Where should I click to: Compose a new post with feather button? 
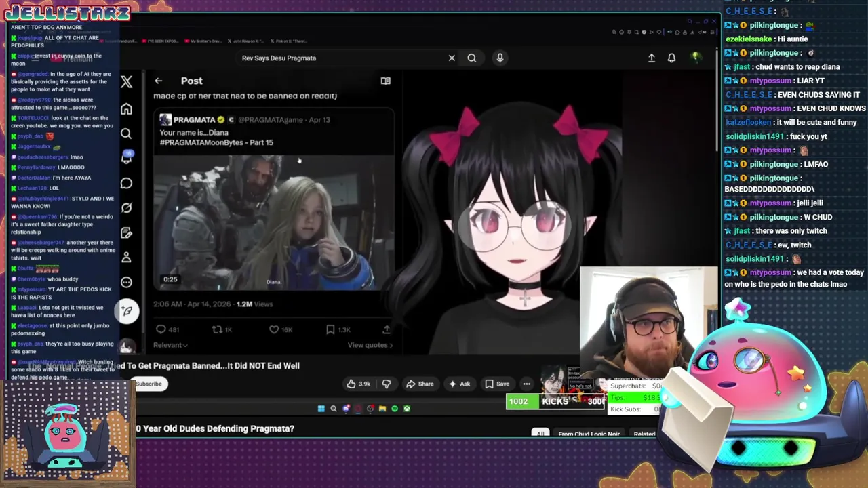(x=127, y=310)
